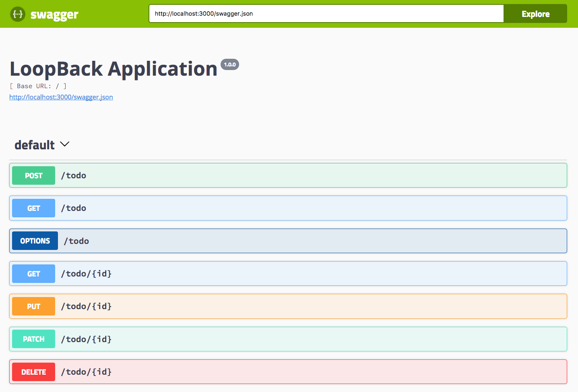Expand the POST operation via /todo path
The width and height of the screenshot is (578, 392).
point(74,175)
